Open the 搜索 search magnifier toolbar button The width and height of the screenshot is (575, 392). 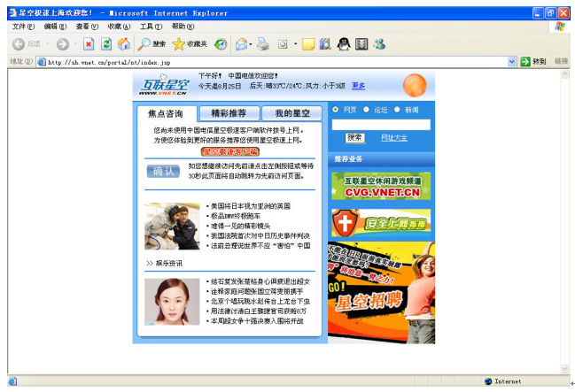(152, 44)
